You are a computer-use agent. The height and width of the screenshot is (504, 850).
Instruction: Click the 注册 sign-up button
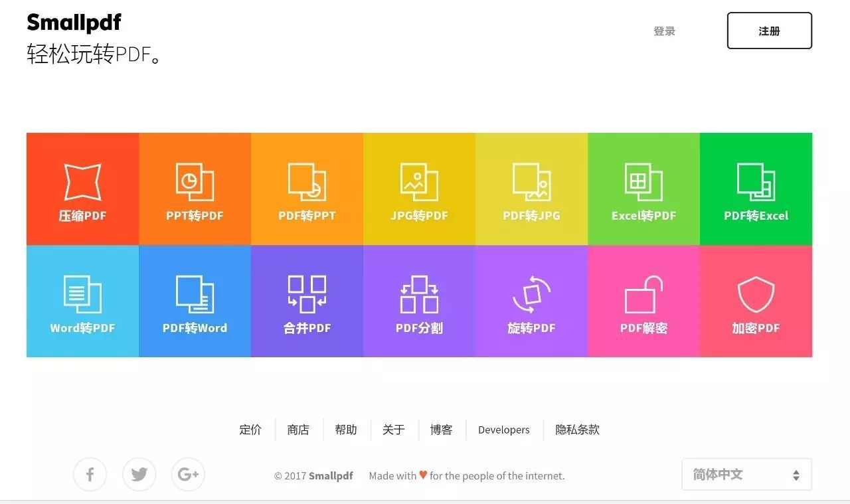point(770,31)
